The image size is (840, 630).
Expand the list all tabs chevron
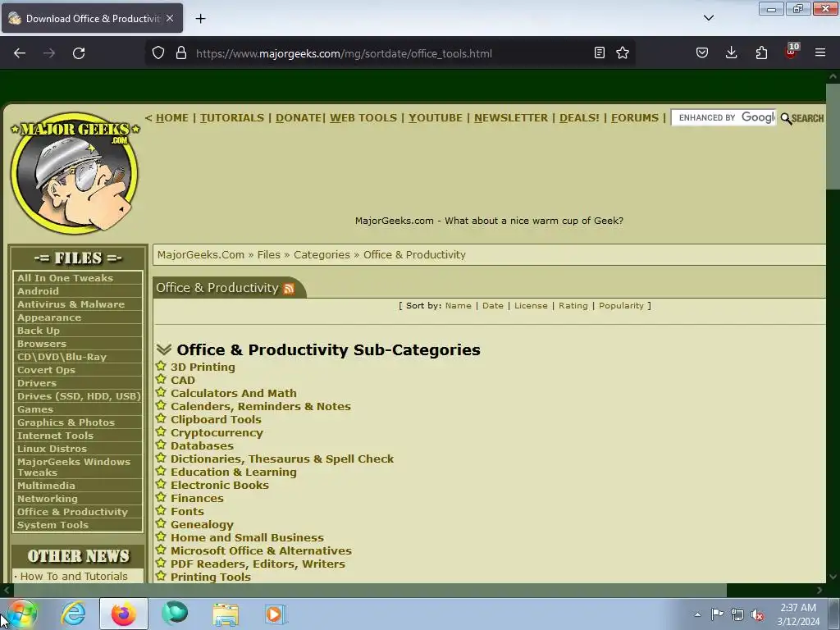(709, 18)
